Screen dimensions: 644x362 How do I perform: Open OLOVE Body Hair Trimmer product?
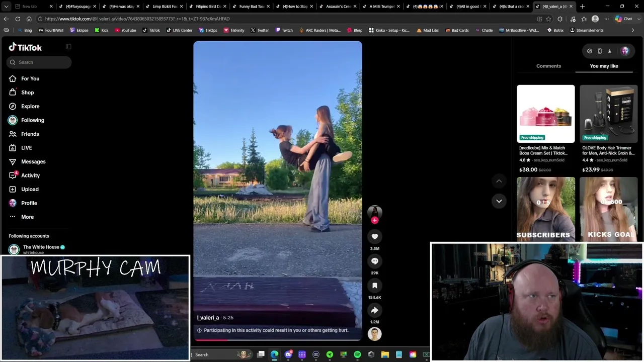click(608, 129)
